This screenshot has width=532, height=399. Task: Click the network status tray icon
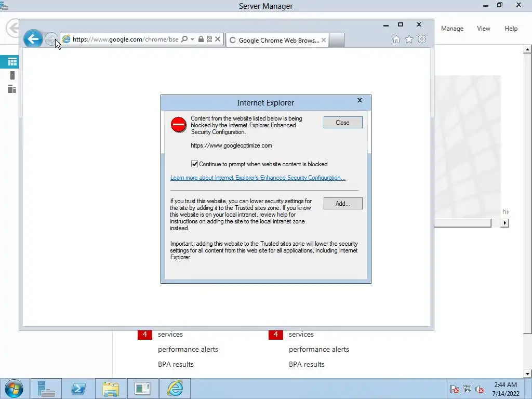[x=467, y=389]
